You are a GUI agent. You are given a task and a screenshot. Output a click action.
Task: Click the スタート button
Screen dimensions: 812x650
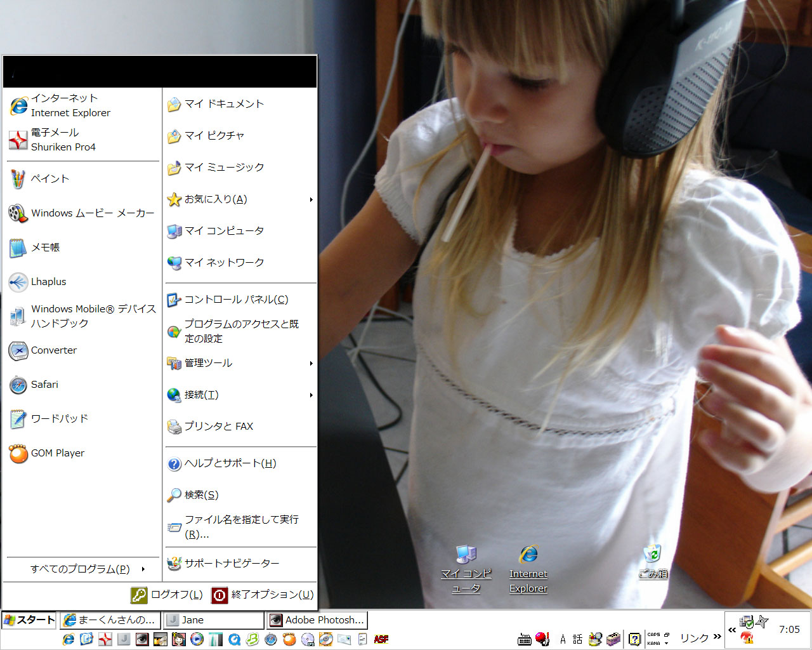point(29,620)
